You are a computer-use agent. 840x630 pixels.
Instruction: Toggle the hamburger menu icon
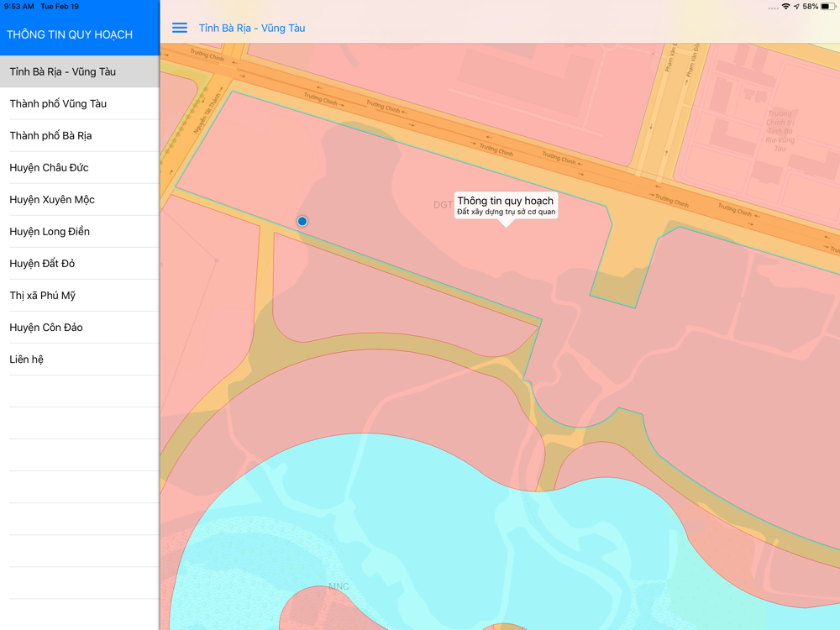click(180, 28)
